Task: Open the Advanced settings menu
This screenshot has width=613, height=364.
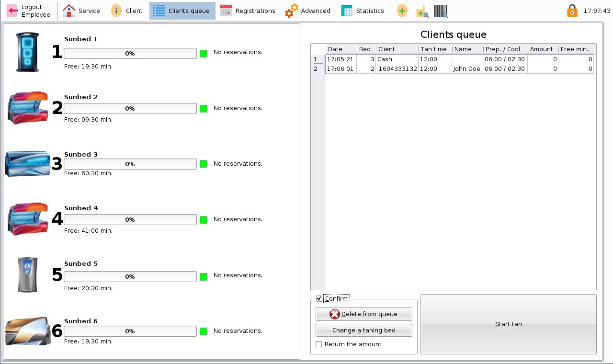Action: tap(308, 11)
